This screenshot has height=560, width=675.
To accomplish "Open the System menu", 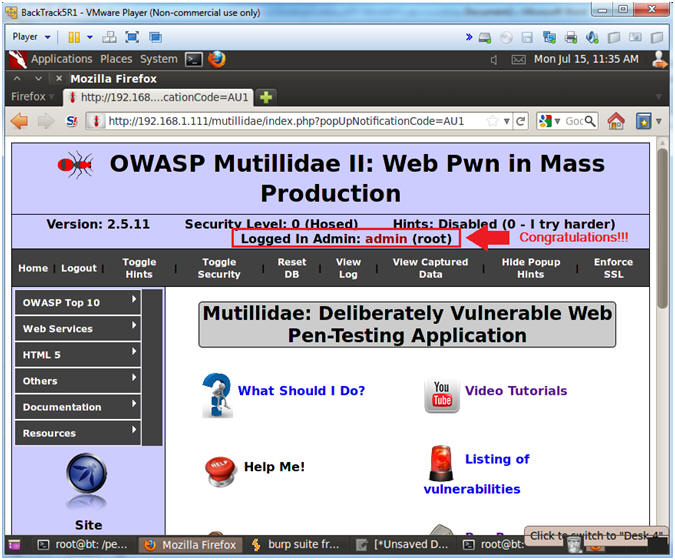I will click(x=158, y=59).
